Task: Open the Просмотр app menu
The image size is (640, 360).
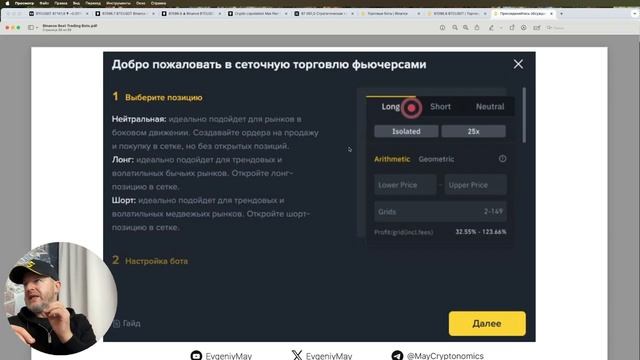Action: pos(24,3)
